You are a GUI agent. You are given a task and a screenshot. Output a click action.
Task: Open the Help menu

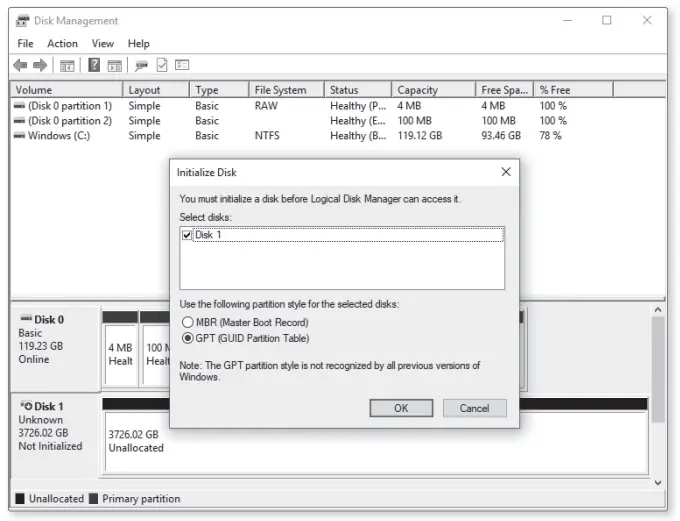(x=138, y=43)
